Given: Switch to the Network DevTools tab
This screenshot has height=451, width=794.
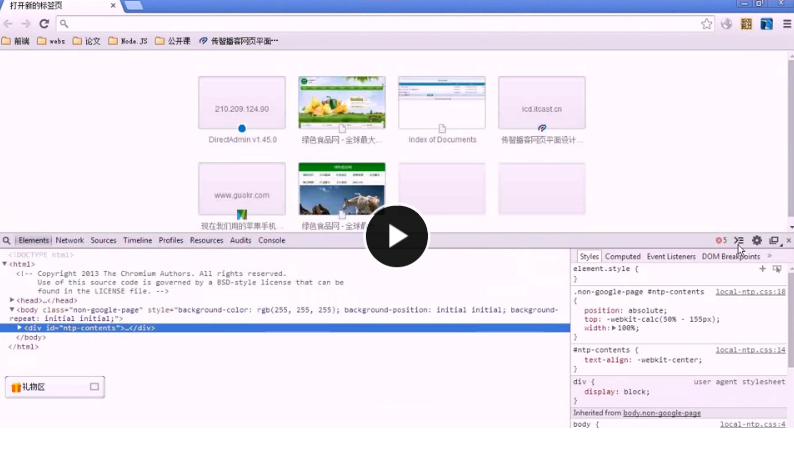Looking at the screenshot, I should pyautogui.click(x=70, y=240).
